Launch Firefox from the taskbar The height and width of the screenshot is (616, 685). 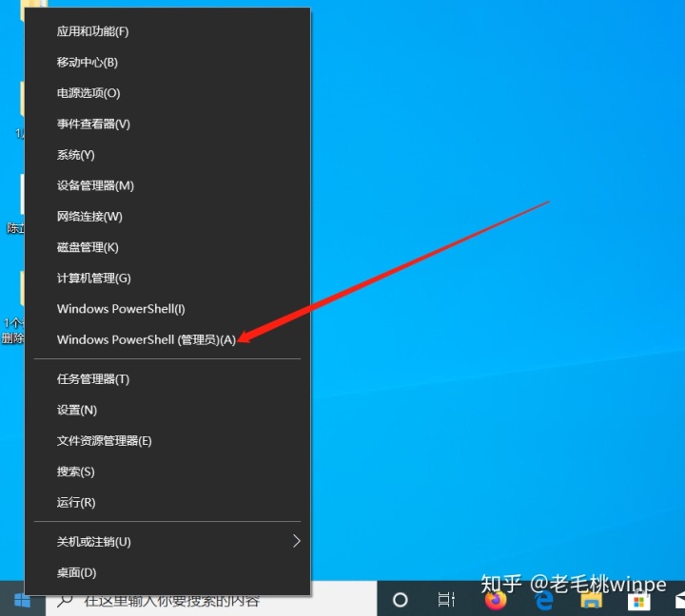(x=496, y=600)
